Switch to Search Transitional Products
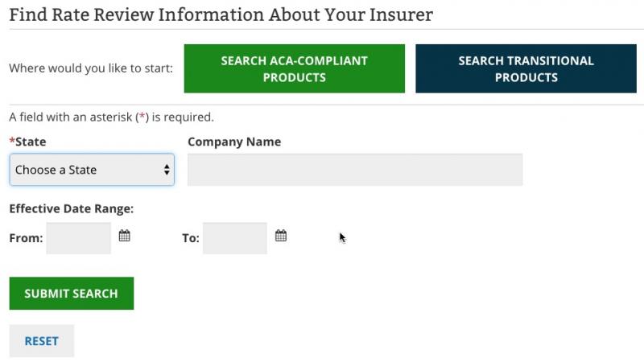 coord(526,68)
